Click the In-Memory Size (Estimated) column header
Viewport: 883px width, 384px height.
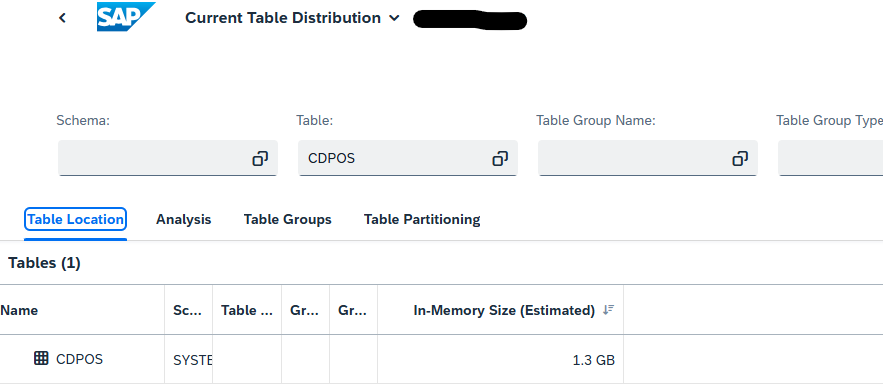504,310
